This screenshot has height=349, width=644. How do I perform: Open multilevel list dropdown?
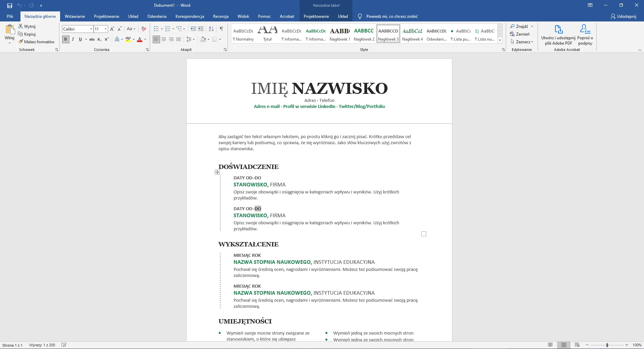coord(184,29)
